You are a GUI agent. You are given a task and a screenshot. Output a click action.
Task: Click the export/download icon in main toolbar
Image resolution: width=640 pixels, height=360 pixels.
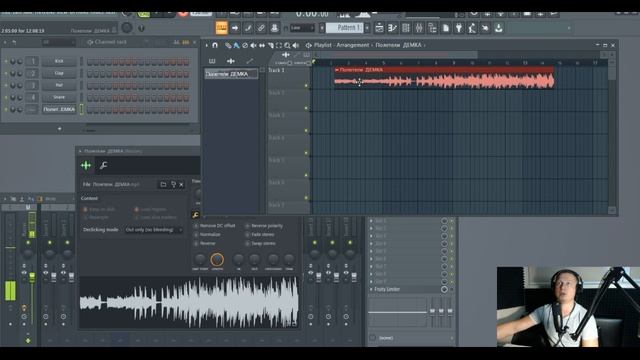498,28
